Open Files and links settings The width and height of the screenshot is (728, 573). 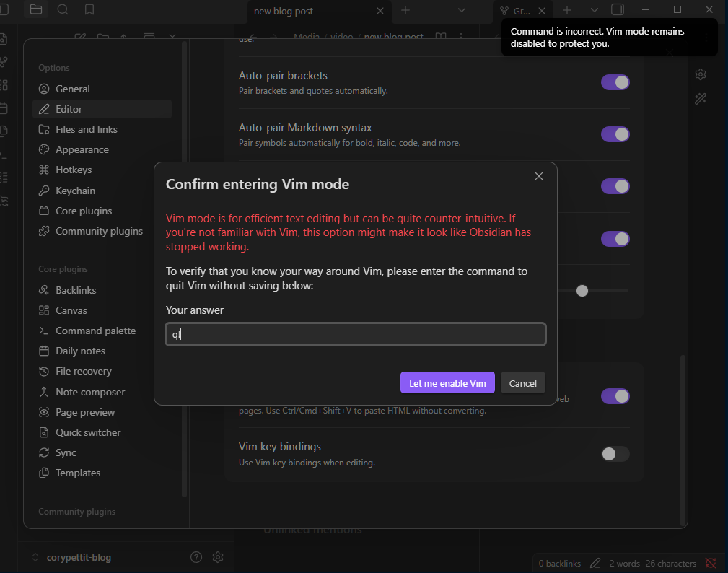click(x=102, y=129)
